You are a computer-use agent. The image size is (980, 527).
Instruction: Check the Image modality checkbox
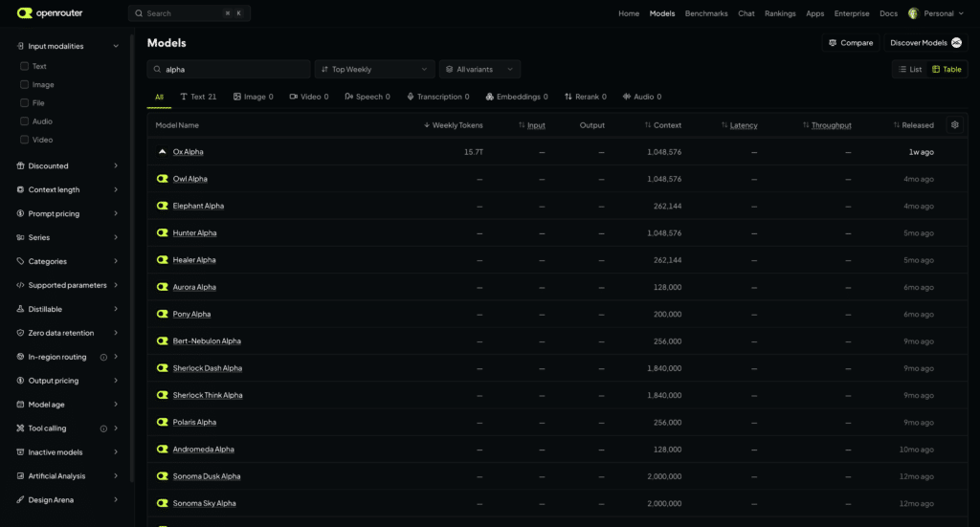coord(24,84)
